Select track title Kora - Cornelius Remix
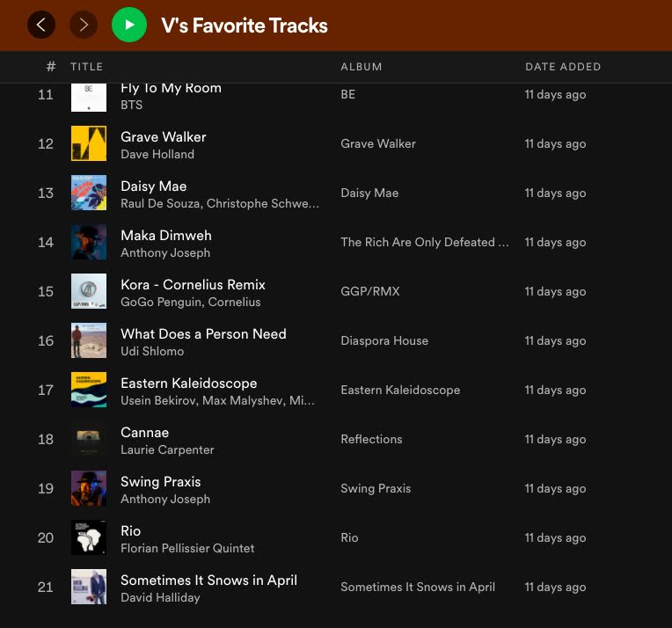The height and width of the screenshot is (628, 672). [x=194, y=285]
